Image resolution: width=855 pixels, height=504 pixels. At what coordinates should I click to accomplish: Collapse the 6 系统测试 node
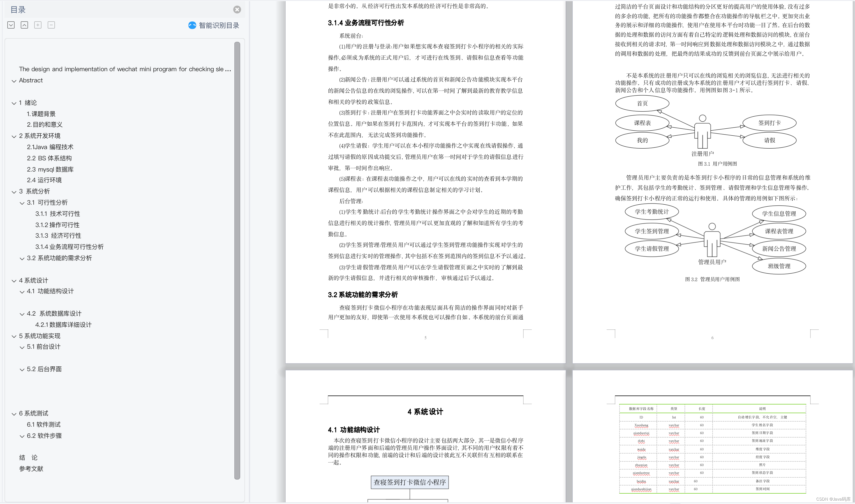(14, 414)
